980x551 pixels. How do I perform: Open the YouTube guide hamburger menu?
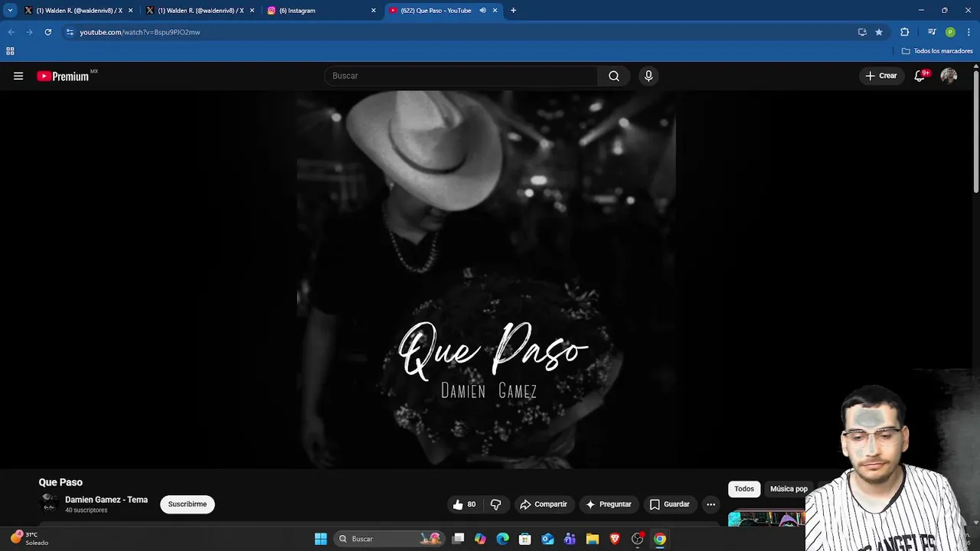coord(18,76)
